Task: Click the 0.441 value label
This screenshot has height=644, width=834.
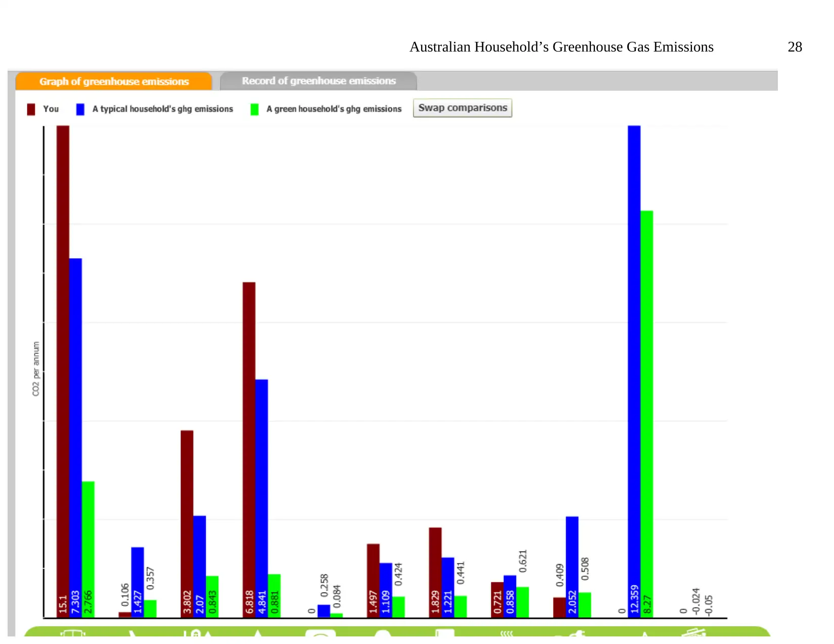Action: coord(460,573)
